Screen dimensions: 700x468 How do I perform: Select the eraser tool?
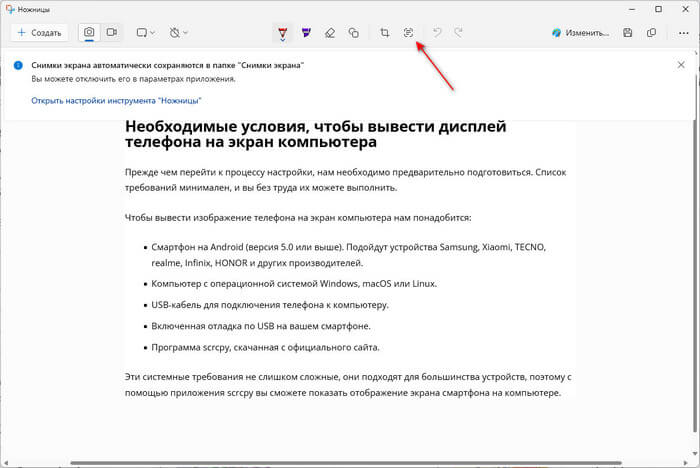(330, 33)
